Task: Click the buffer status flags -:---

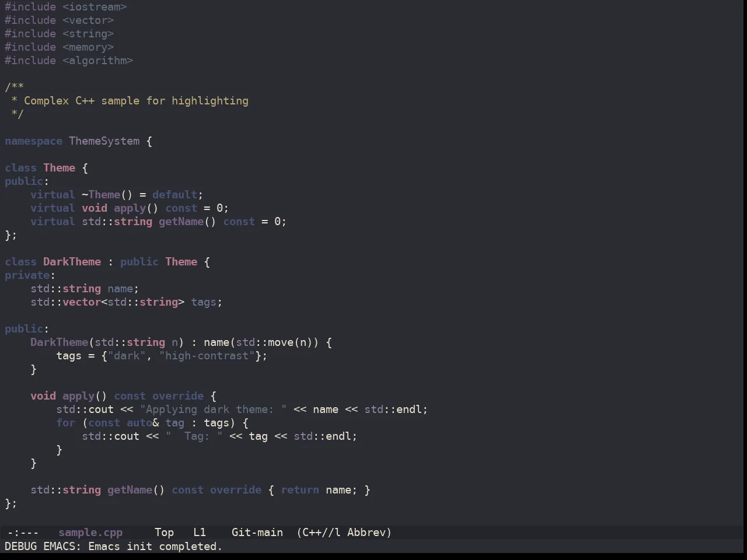Action: [23, 533]
